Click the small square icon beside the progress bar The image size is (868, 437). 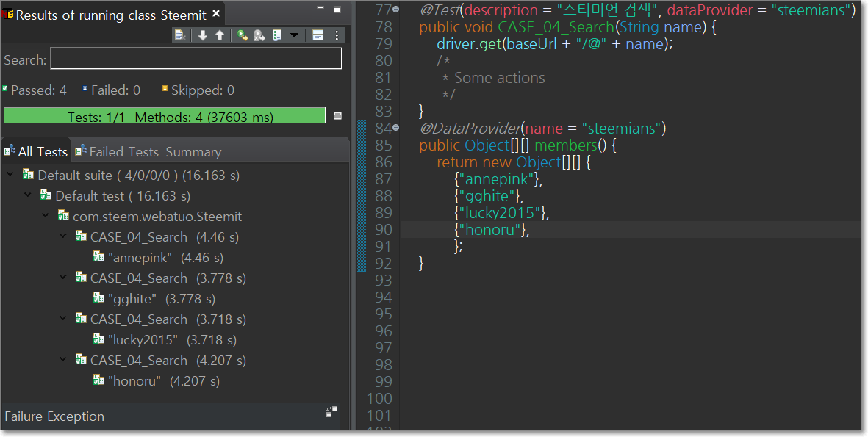(337, 115)
